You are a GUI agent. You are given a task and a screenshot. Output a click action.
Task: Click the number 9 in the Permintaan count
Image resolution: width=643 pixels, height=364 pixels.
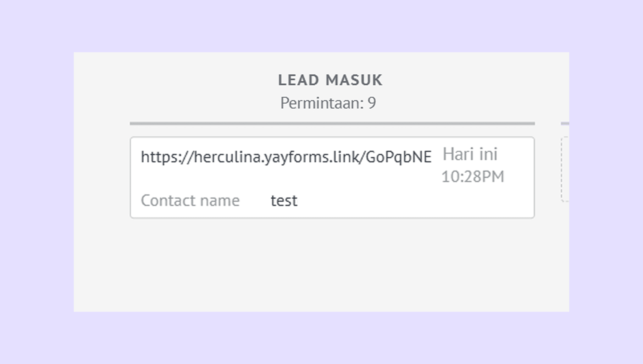click(372, 103)
